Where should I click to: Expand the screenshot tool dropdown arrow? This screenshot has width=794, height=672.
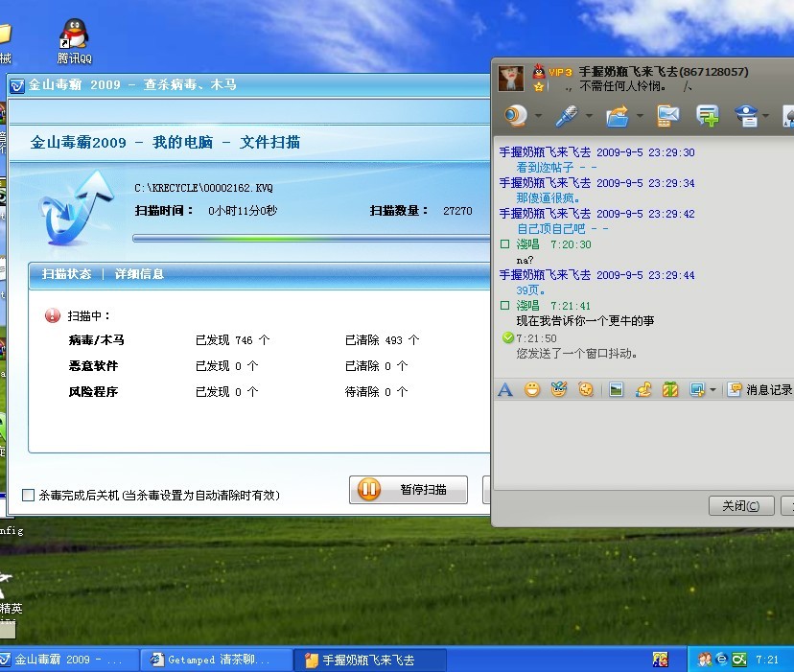click(712, 390)
